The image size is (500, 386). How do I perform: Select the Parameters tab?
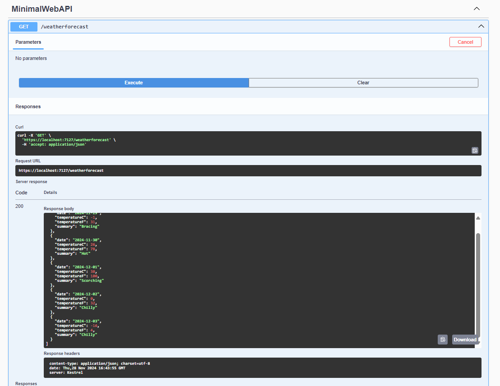tap(28, 42)
